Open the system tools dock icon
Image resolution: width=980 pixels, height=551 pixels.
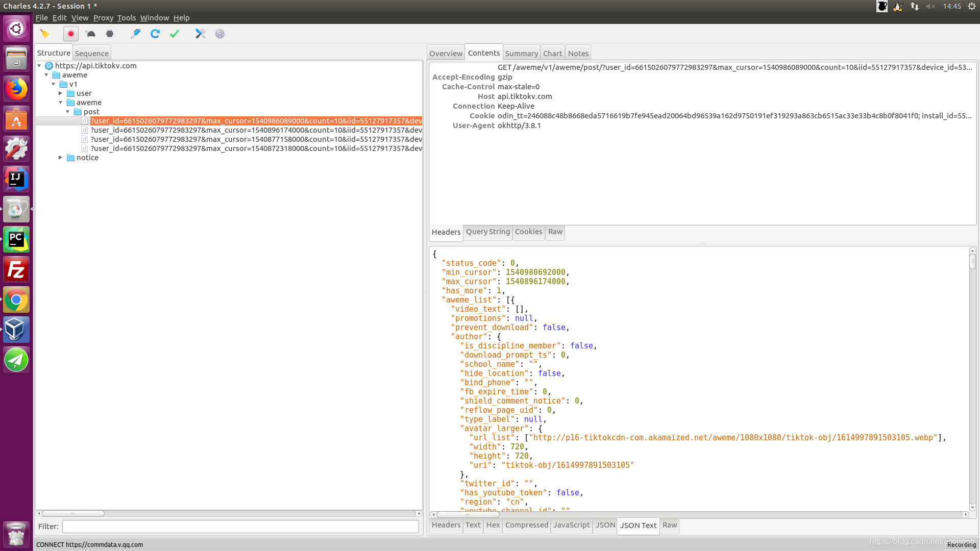tap(16, 149)
